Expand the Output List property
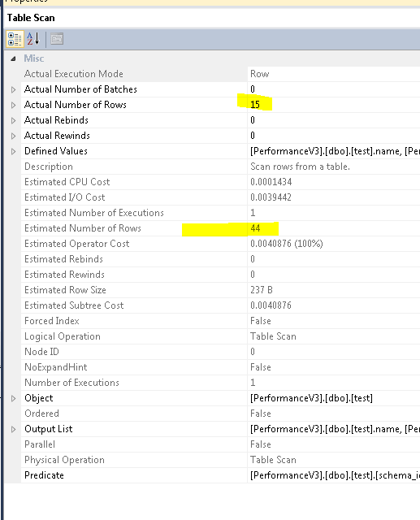Screen dimensions: 420x520 (x=13, y=430)
